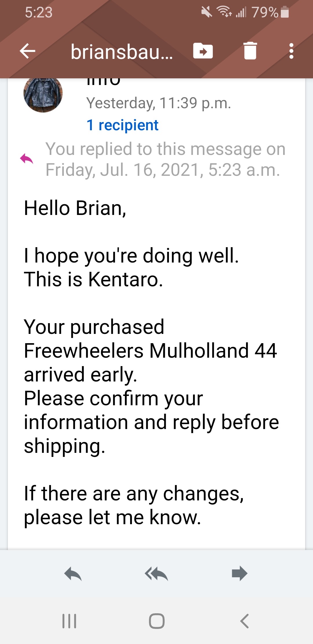Viewport: 313px width, 644px height.
Task: Delete this email with trash icon
Action: tap(250, 51)
